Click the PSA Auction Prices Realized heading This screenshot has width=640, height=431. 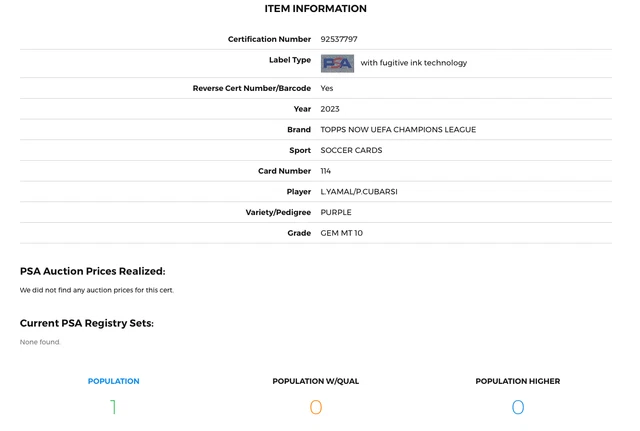click(93, 271)
